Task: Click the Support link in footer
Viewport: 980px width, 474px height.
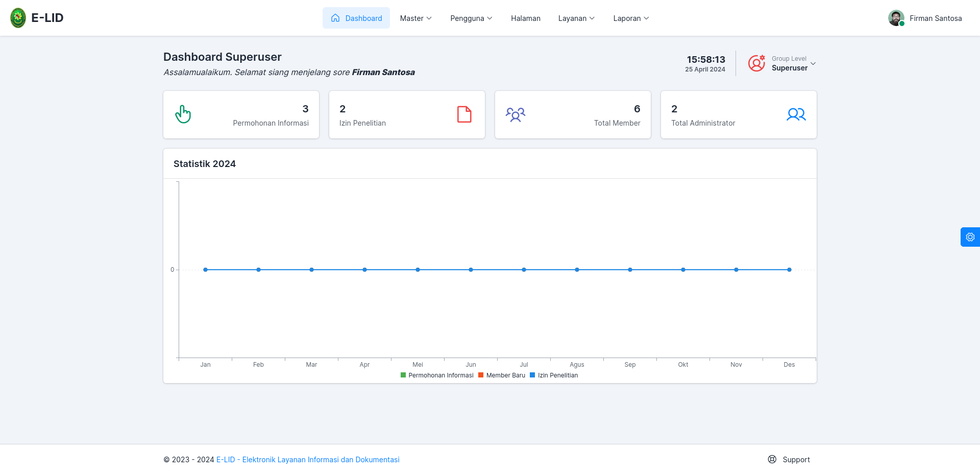Action: tap(796, 460)
